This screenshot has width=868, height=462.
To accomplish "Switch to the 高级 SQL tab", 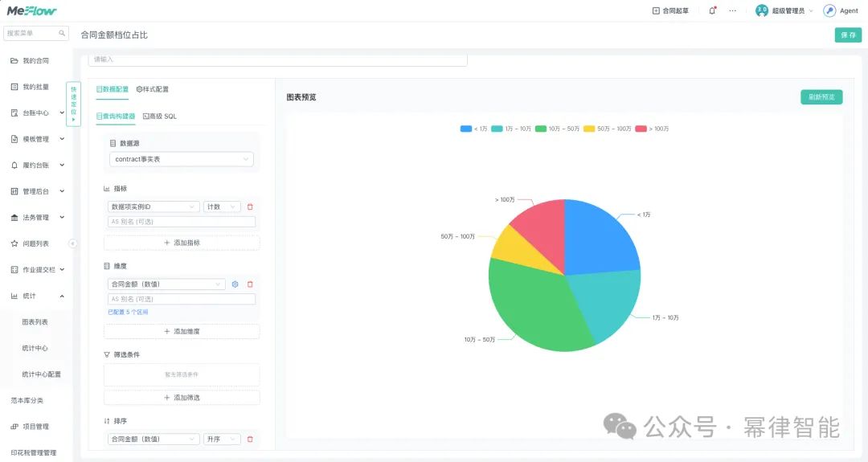I will (x=160, y=117).
